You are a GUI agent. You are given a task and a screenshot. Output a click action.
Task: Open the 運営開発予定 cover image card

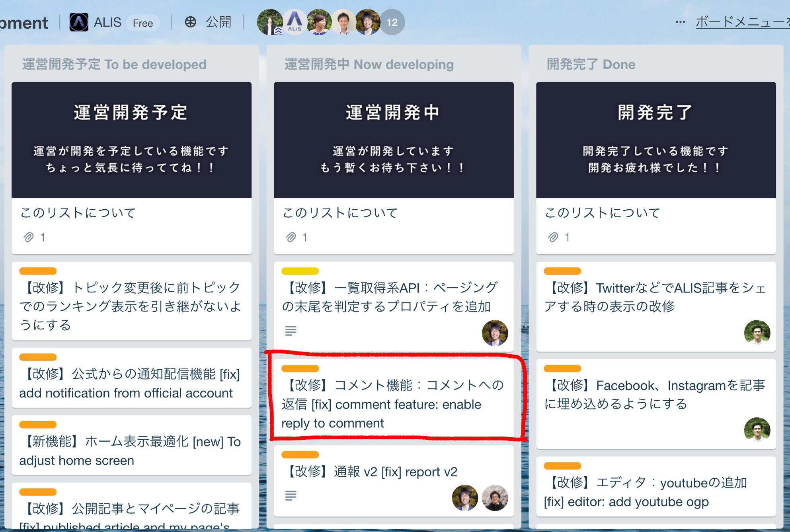click(131, 140)
